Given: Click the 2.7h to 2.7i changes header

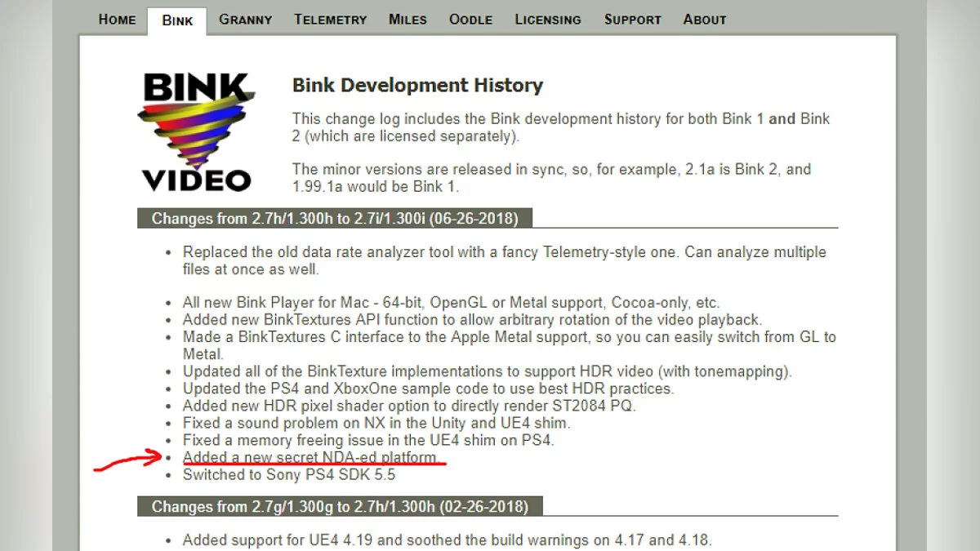Looking at the screenshot, I should tap(335, 218).
